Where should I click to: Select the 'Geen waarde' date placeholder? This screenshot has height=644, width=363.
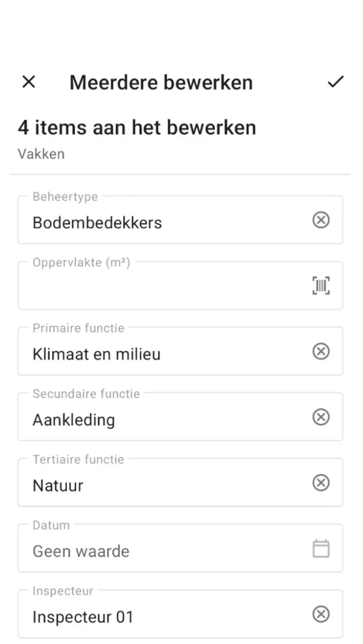[x=81, y=551]
